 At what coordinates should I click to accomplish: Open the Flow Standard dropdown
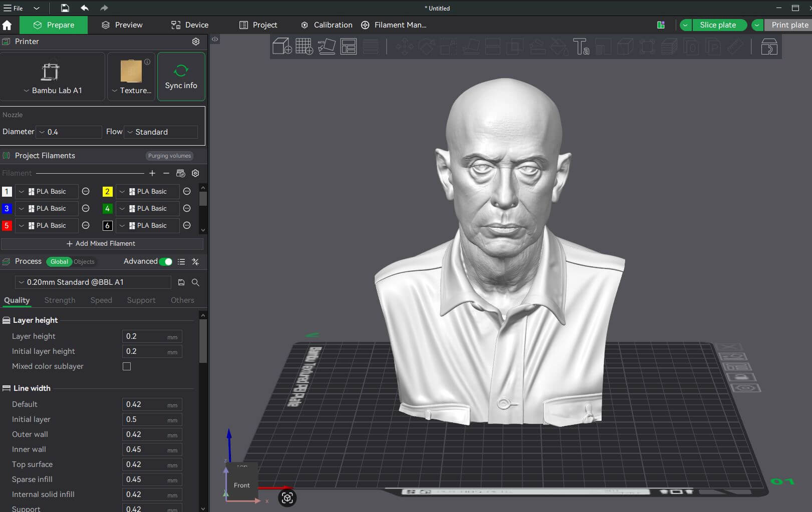tap(161, 132)
